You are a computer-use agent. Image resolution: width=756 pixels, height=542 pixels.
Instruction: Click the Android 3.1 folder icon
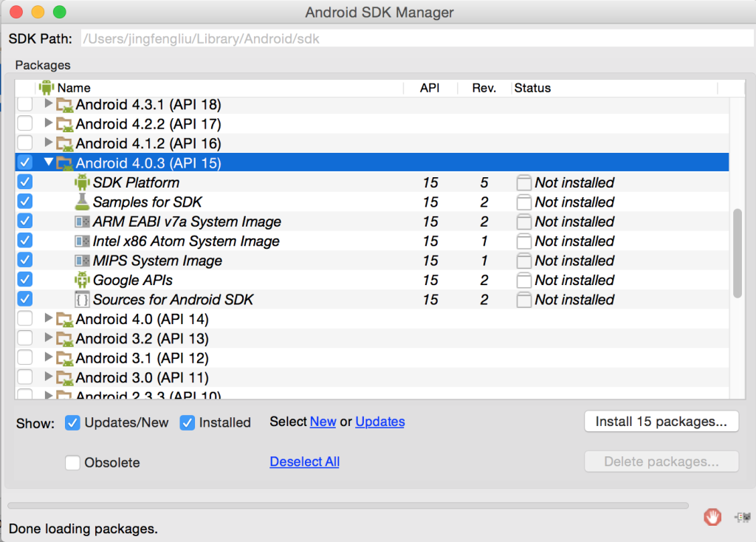65,358
